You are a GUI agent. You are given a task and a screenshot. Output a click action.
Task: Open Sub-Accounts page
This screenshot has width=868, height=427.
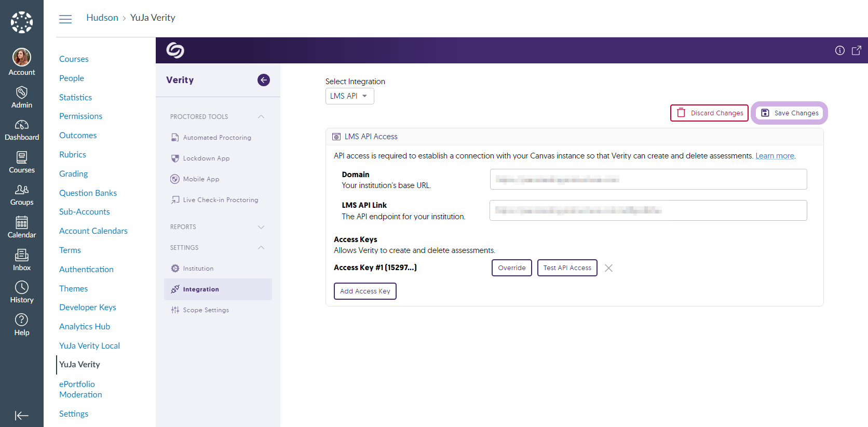[x=85, y=212]
